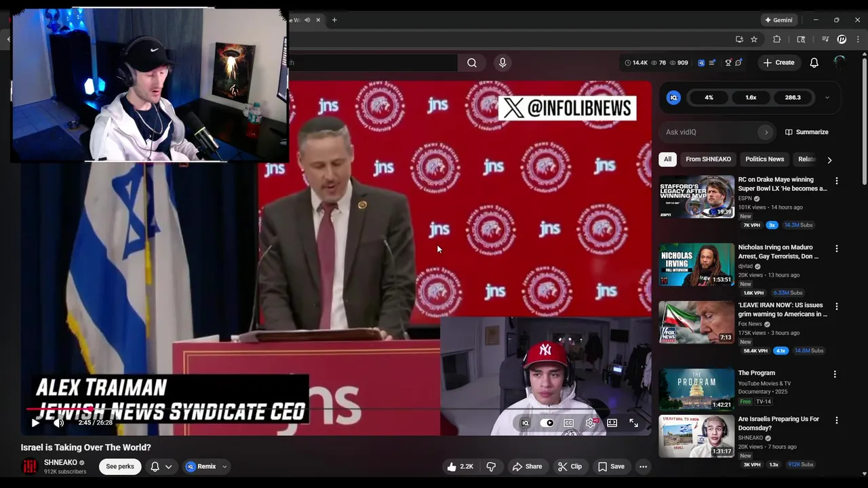Image resolution: width=868 pixels, height=488 pixels.
Task: Open a new browser tab
Action: click(x=334, y=20)
